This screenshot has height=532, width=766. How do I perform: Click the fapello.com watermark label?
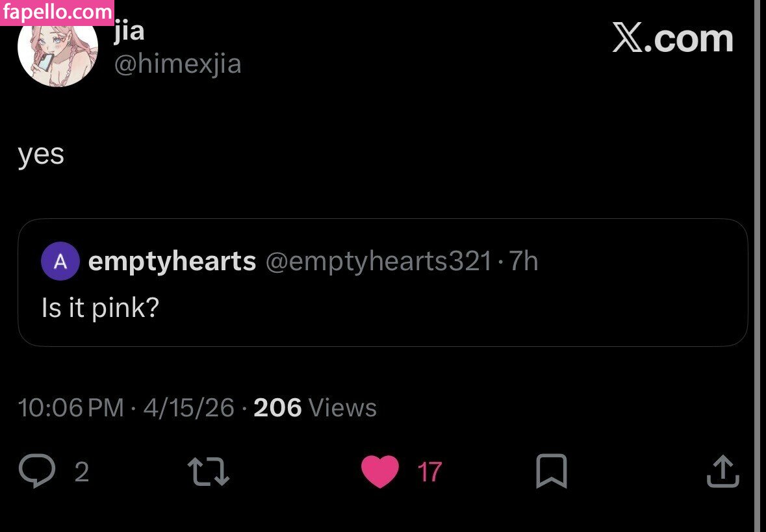click(x=57, y=12)
